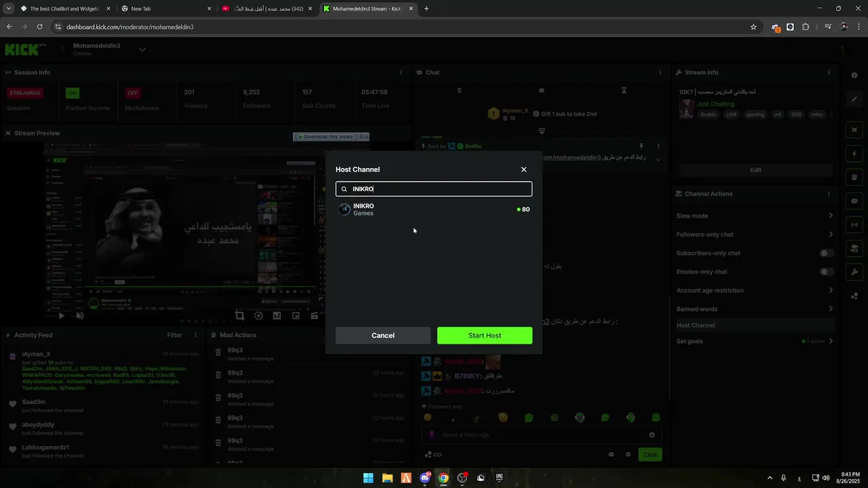Open emoji picker in message box
The image size is (868, 488).
(652, 435)
